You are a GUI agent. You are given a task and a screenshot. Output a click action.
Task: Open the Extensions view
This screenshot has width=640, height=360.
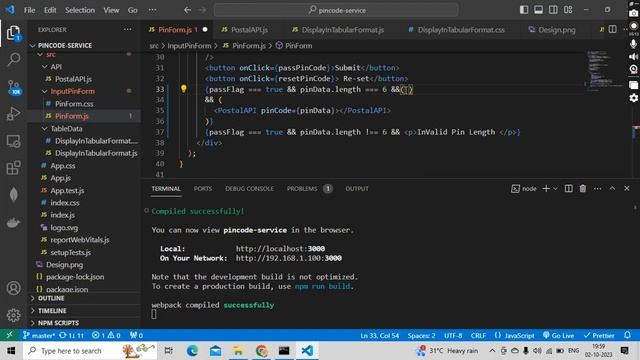point(13,168)
